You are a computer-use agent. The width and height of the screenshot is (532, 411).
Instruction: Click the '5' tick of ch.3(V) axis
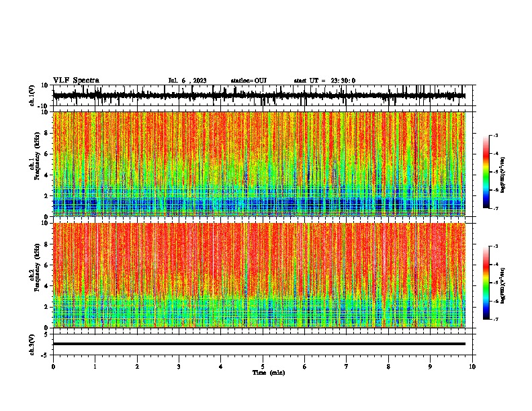pos(46,334)
